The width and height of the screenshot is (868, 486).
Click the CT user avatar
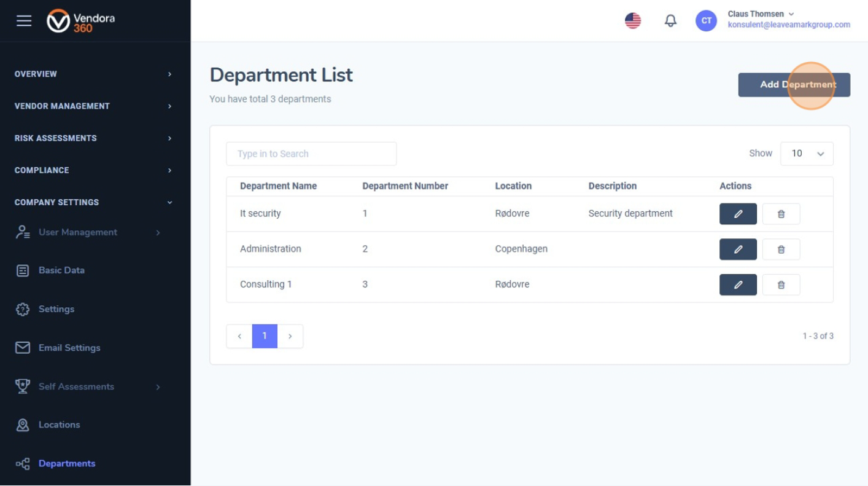click(x=706, y=21)
